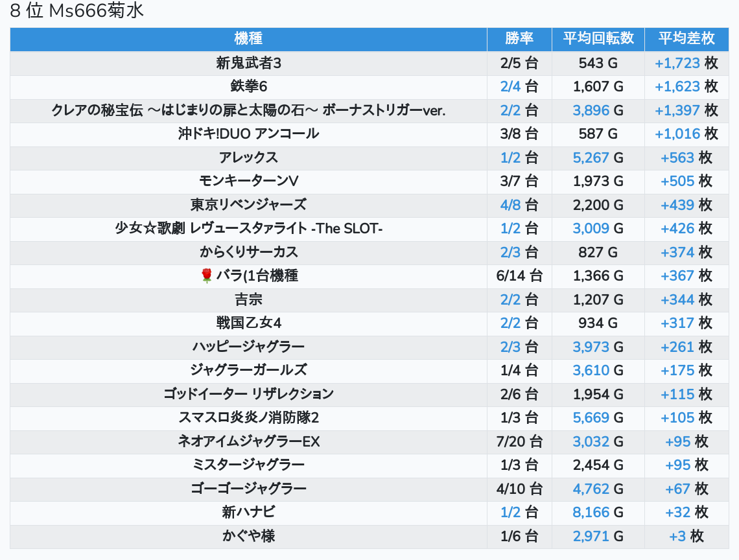
Task: Click the 平均差枚 column header
Action: pos(686,39)
